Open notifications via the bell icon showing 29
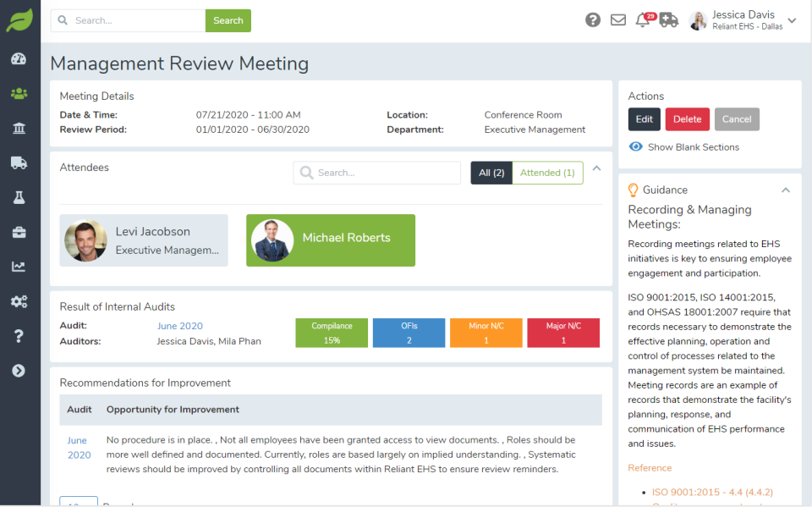This screenshot has height=507, width=812. point(643,19)
